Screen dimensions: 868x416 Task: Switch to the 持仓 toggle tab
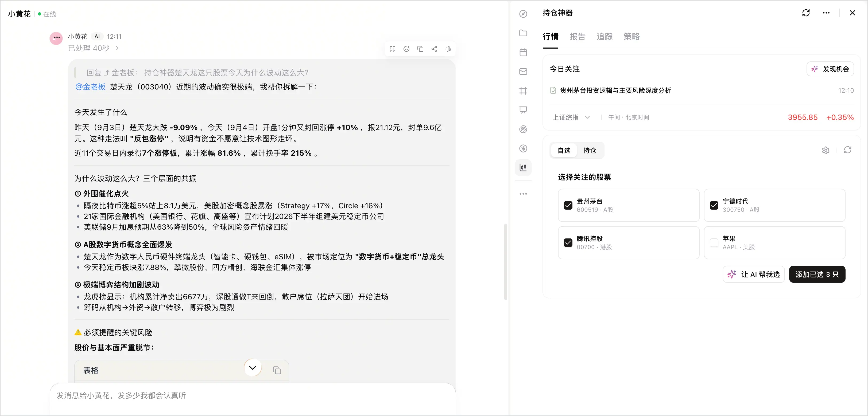coord(590,150)
